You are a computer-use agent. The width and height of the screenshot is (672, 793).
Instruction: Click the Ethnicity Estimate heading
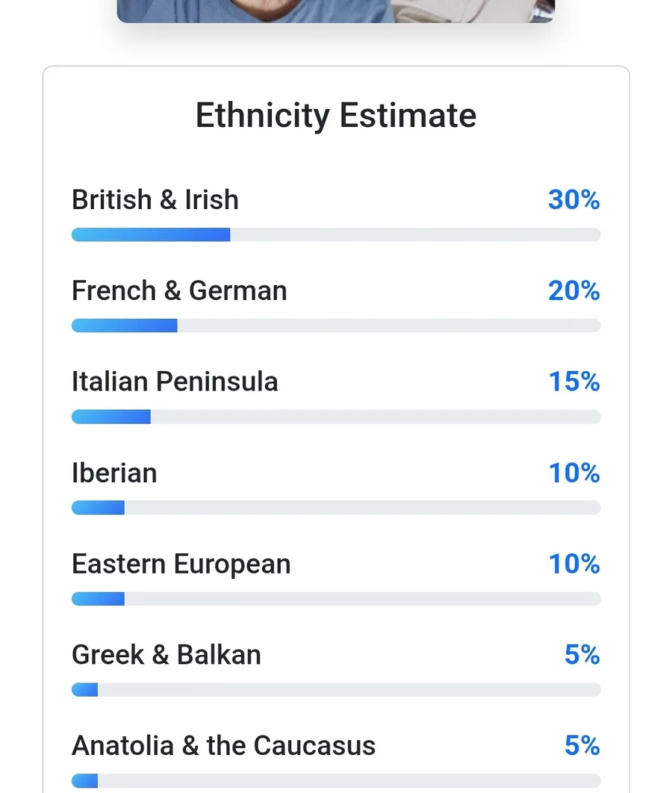[336, 116]
